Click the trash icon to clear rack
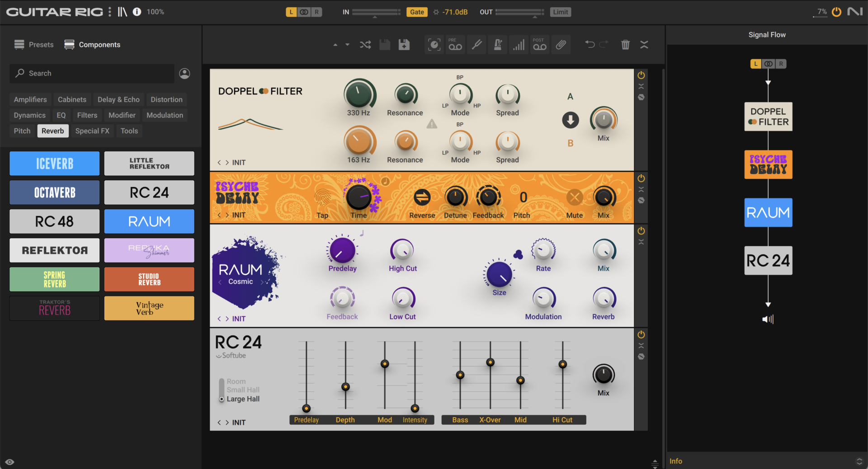The height and width of the screenshot is (469, 868). click(x=625, y=45)
